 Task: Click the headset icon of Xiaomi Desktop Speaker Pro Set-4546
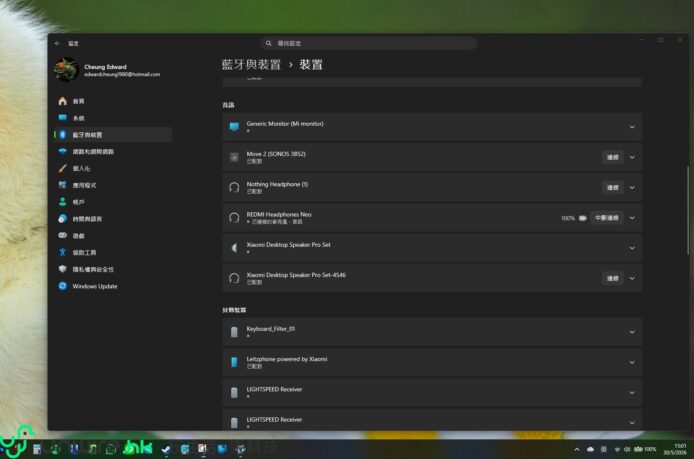(x=234, y=278)
